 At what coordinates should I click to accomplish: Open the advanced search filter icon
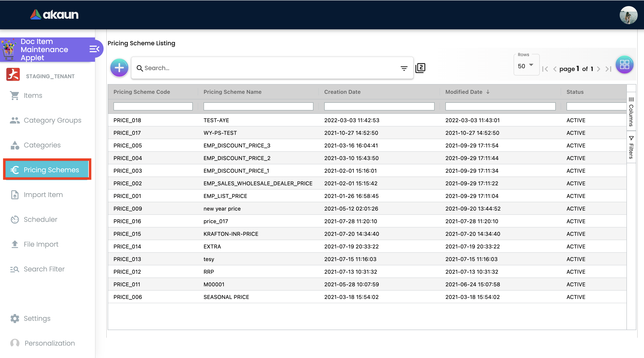click(404, 68)
